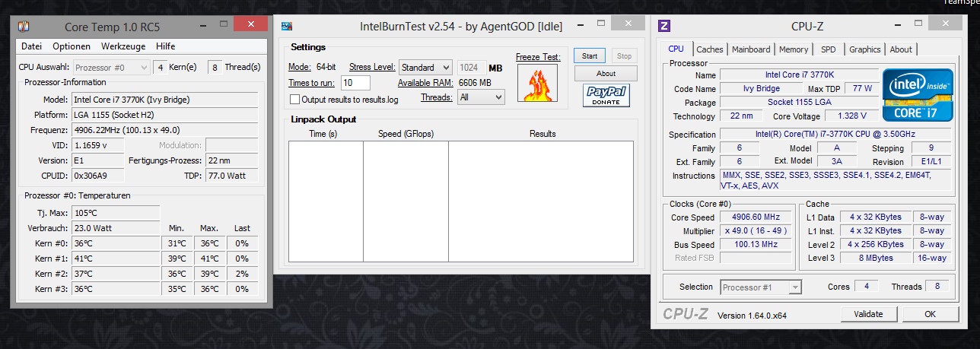
Task: Switch to the Caches tab in CPU-Z
Action: (x=710, y=49)
